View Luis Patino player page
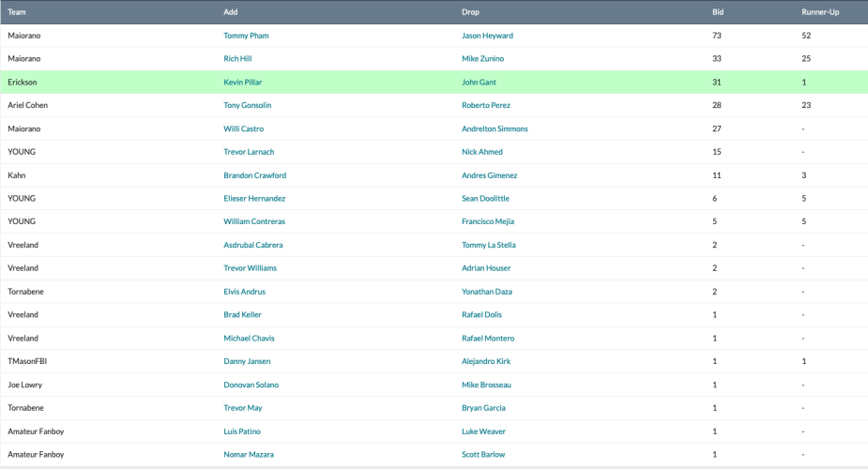Image resolution: width=868 pixels, height=469 pixels. (242, 431)
